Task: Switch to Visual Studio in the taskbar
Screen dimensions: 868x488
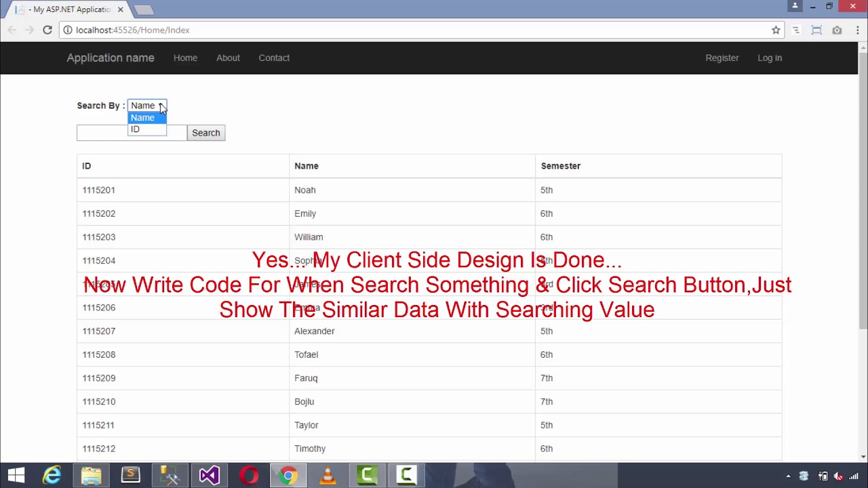Action: pos(209,475)
